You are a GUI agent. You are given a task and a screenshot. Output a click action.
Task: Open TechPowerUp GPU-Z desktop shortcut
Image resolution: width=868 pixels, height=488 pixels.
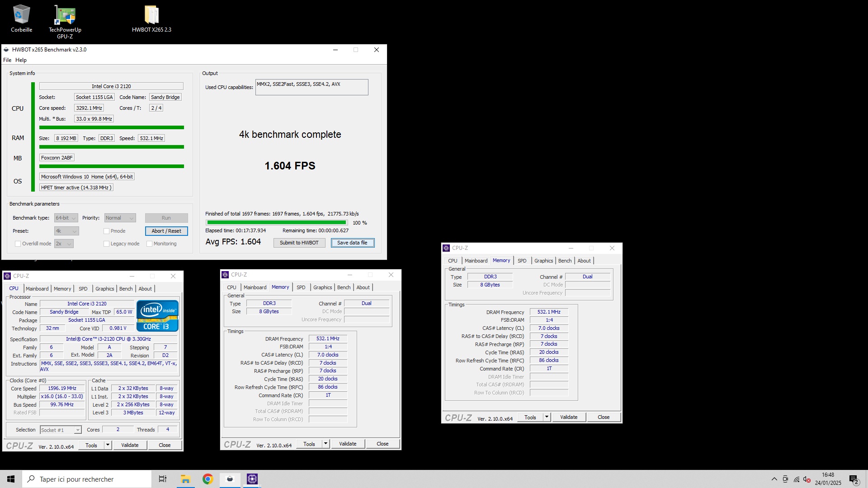click(65, 21)
